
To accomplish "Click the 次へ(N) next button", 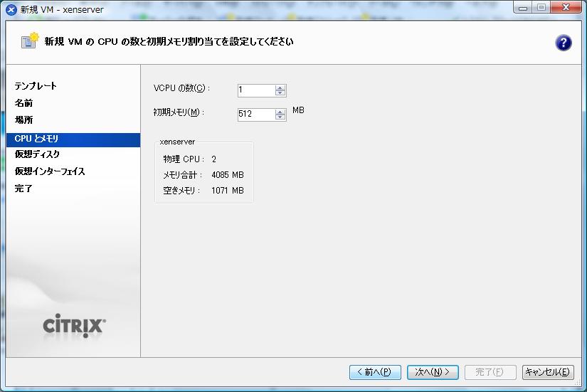I will (433, 372).
